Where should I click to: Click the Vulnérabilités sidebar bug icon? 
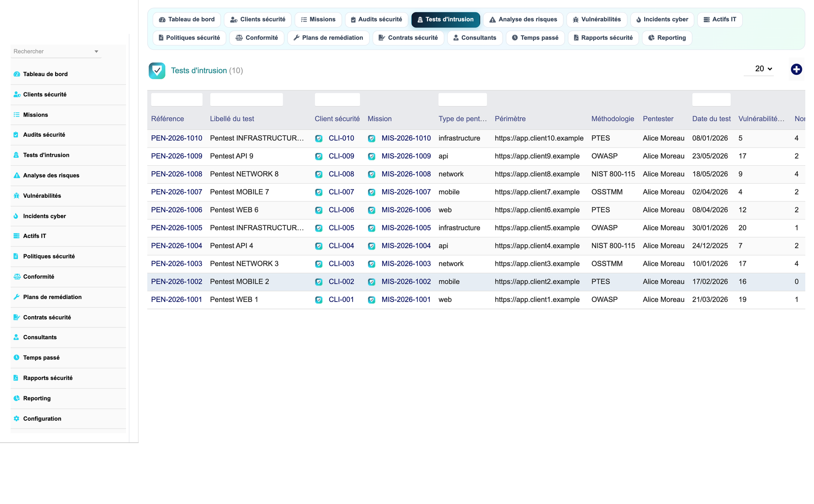click(16, 196)
